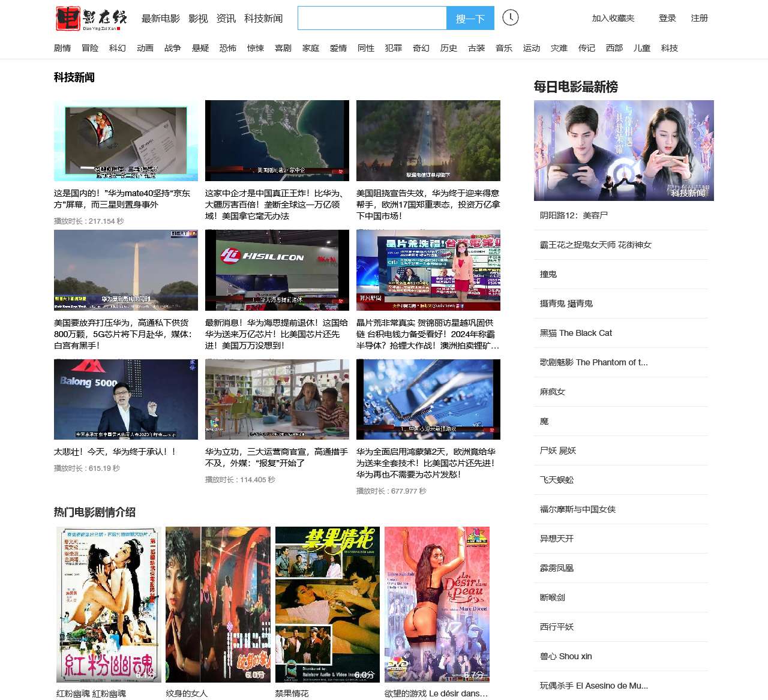Viewport: 768px width, 700px height.
Task: Click 登录 link
Action: coord(667,19)
